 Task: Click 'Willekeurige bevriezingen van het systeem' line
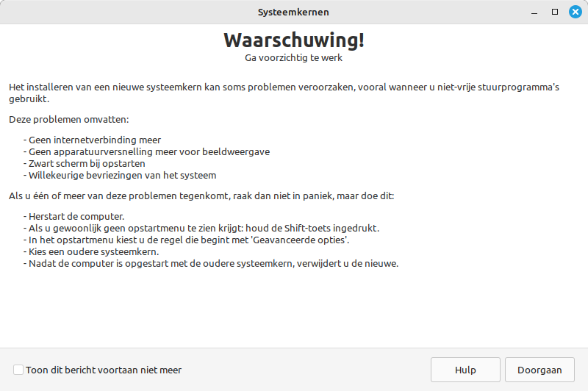(x=120, y=176)
